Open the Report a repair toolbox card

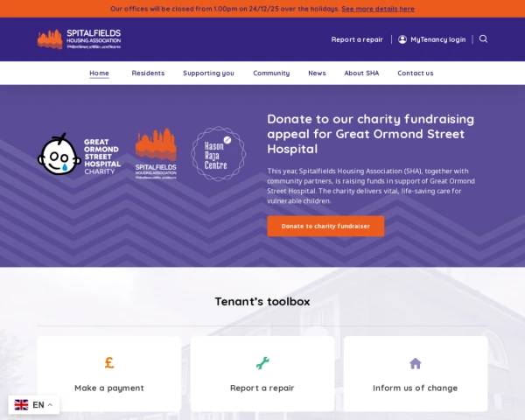click(262, 374)
